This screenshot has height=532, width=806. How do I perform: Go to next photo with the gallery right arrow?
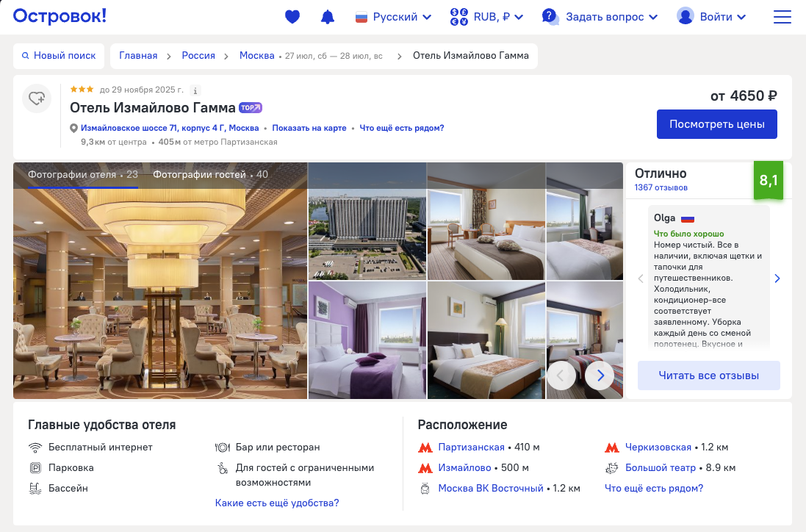click(x=600, y=375)
